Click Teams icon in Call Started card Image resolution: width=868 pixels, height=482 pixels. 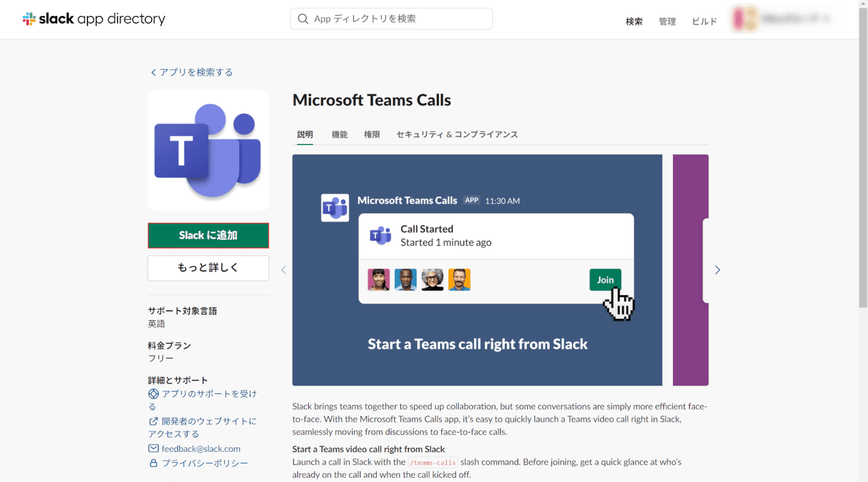click(380, 236)
